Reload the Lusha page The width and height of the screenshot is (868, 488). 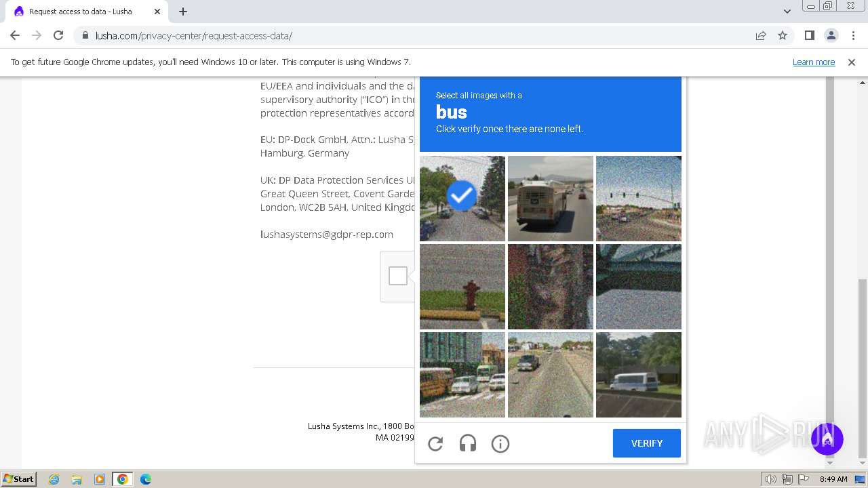coord(58,35)
